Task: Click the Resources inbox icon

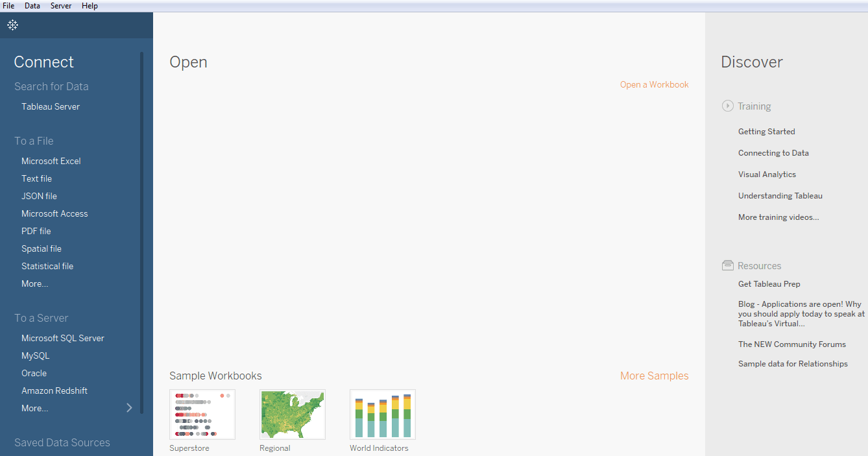Action: [x=727, y=265]
